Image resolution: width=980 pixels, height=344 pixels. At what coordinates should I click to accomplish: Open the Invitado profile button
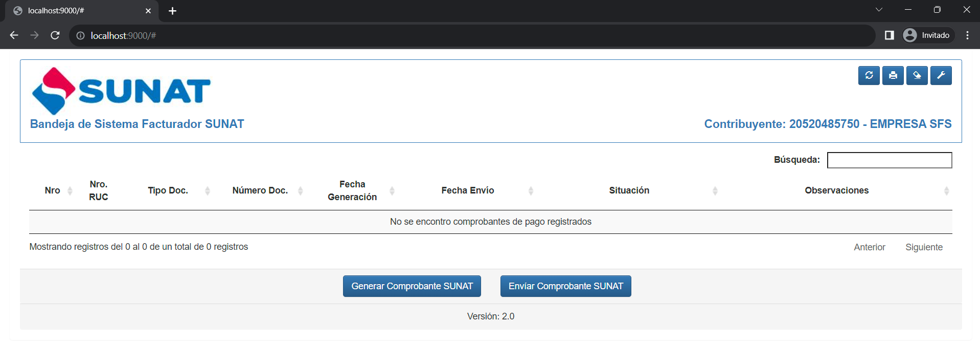coord(927,35)
